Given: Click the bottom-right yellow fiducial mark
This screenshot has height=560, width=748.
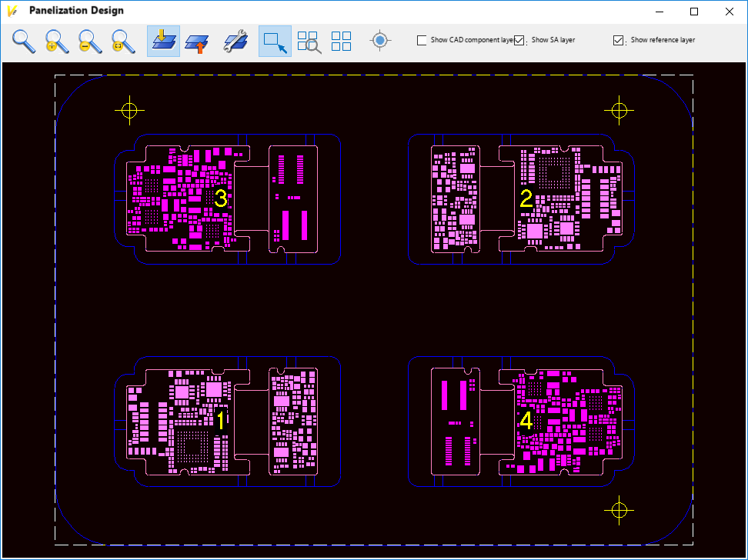Looking at the screenshot, I should click(619, 511).
